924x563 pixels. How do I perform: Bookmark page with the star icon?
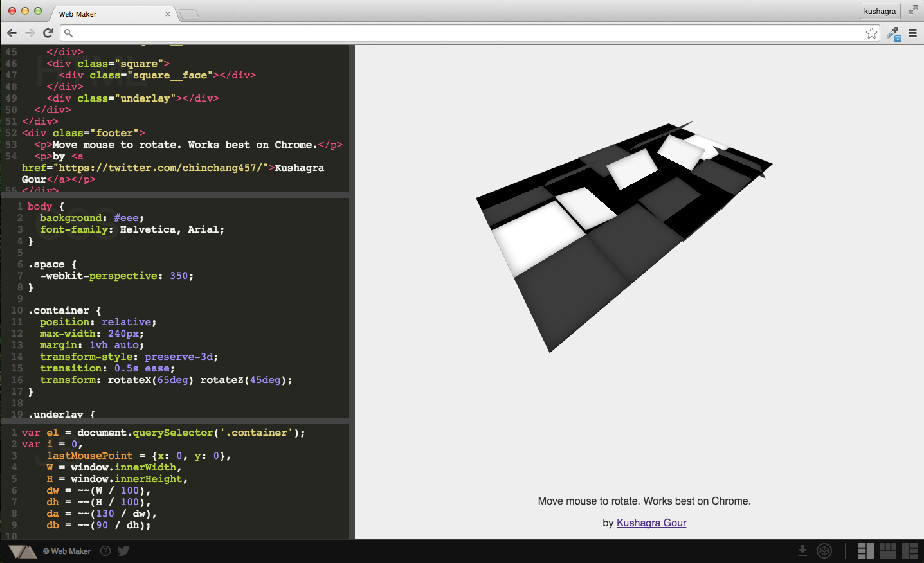[871, 33]
